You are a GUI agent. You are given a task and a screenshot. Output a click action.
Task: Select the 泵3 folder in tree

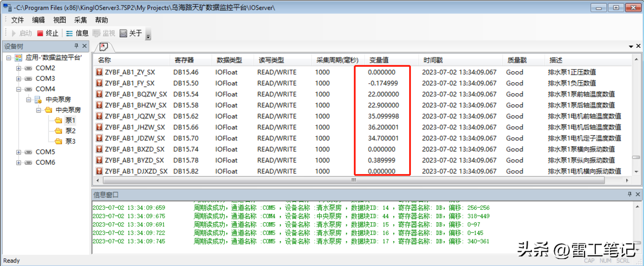(70, 141)
